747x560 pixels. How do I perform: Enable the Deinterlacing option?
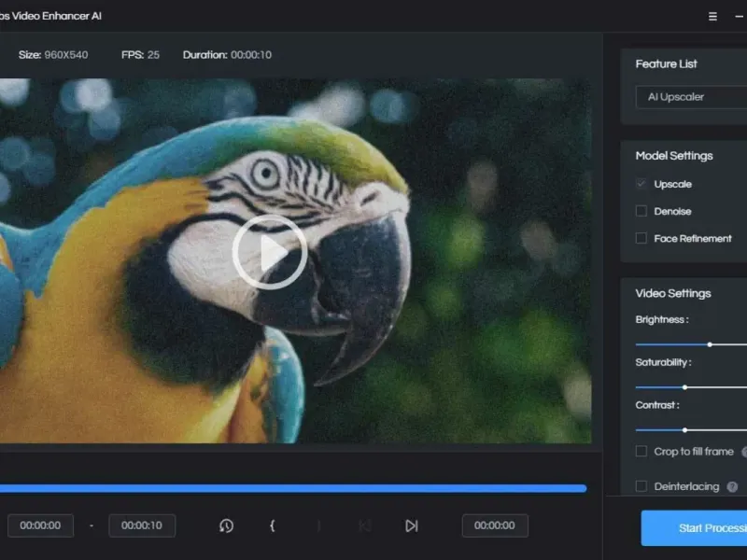pos(641,486)
